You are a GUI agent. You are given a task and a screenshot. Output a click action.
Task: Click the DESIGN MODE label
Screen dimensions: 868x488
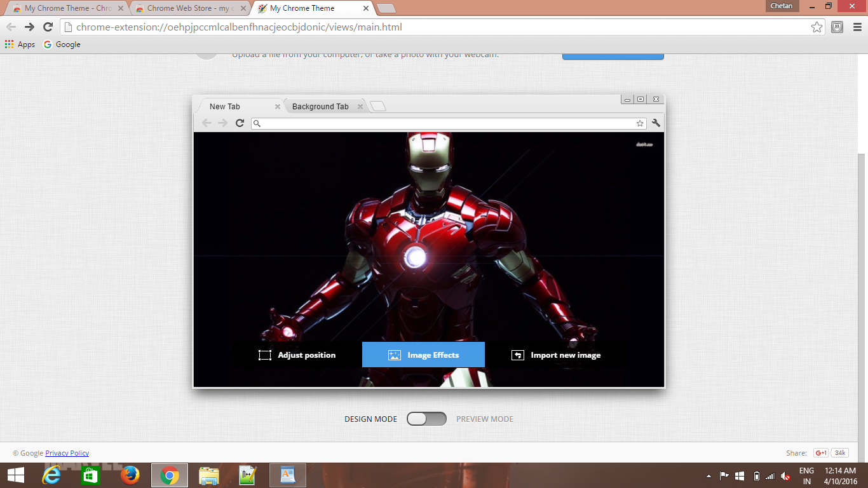pos(370,419)
